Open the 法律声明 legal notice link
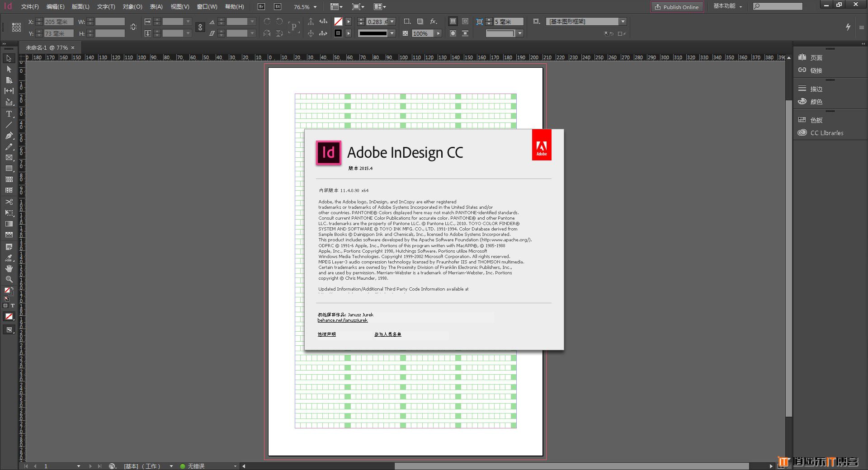 pos(326,334)
